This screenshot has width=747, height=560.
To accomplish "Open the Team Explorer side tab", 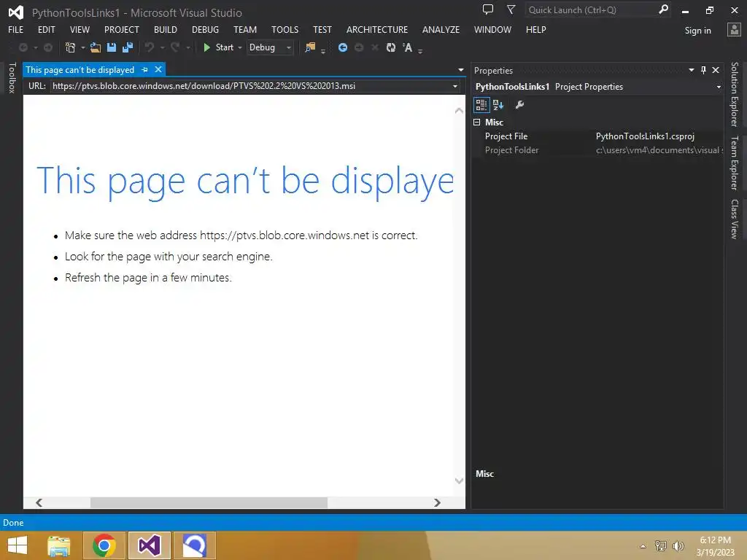I will [x=735, y=163].
